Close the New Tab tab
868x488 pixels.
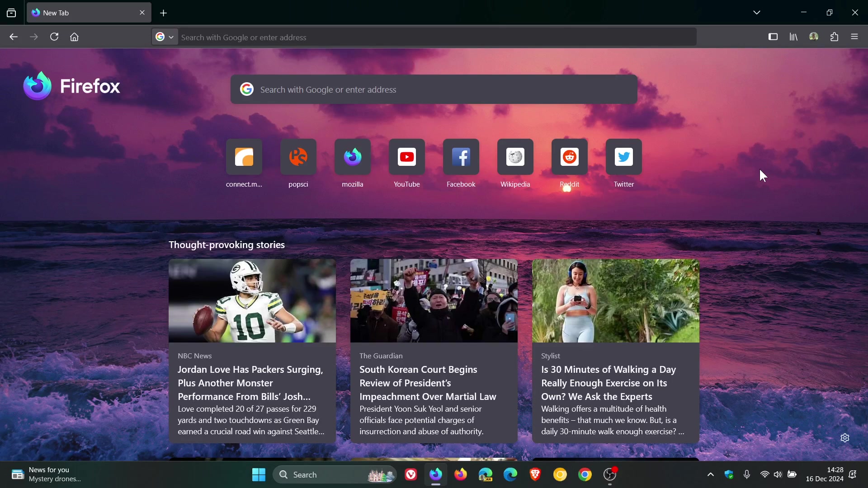point(142,13)
